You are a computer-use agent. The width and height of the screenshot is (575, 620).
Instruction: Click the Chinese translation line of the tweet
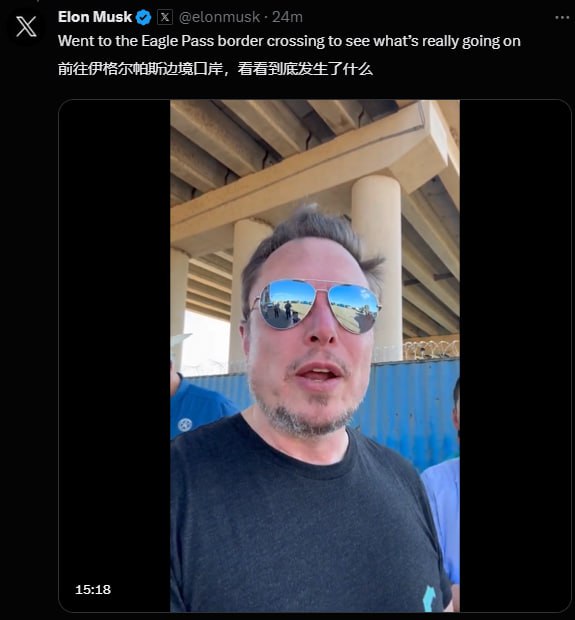(x=216, y=69)
